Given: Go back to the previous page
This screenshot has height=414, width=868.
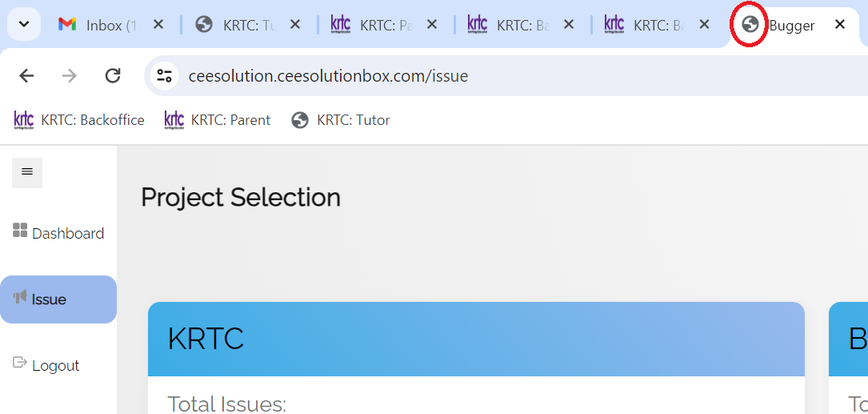Looking at the screenshot, I should pos(26,76).
